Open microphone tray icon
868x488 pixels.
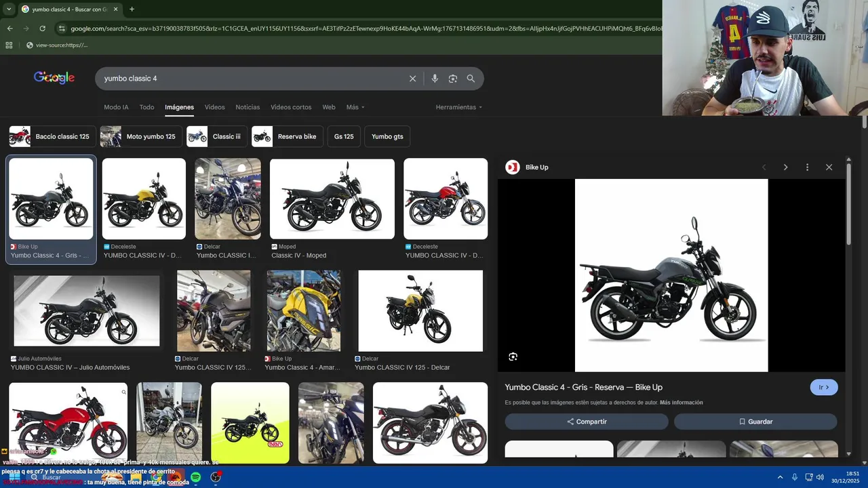795,477
